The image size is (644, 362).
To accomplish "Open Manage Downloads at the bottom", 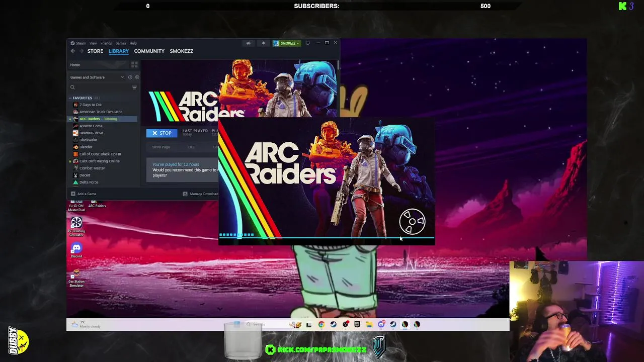I will [x=201, y=194].
